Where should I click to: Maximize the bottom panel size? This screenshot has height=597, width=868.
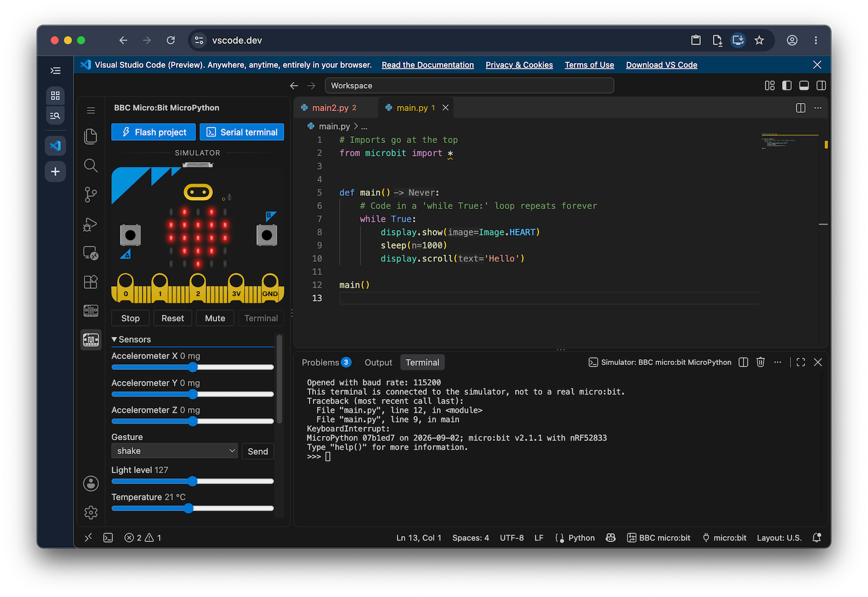point(801,362)
